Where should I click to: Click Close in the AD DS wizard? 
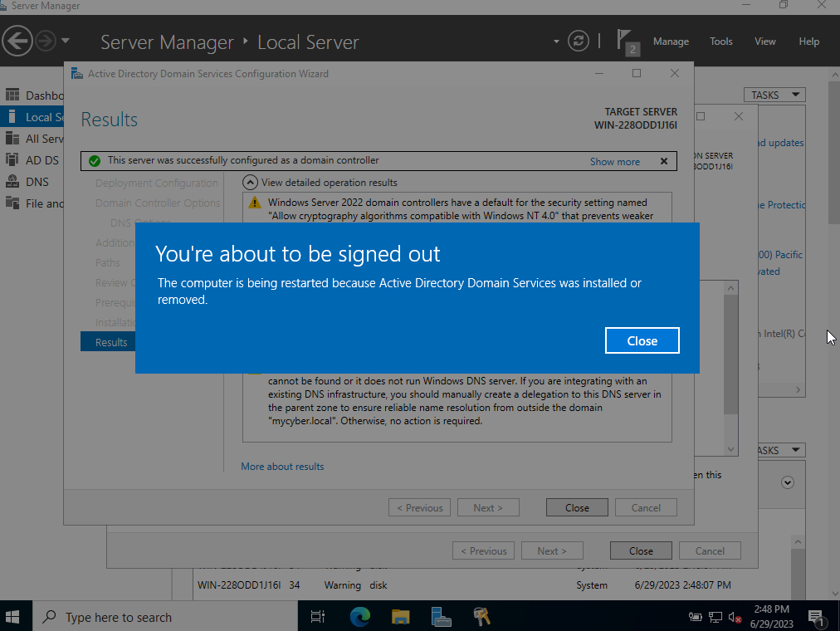pyautogui.click(x=577, y=508)
